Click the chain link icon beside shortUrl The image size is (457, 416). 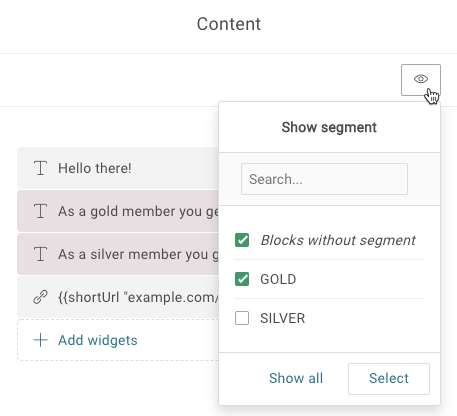point(41,297)
